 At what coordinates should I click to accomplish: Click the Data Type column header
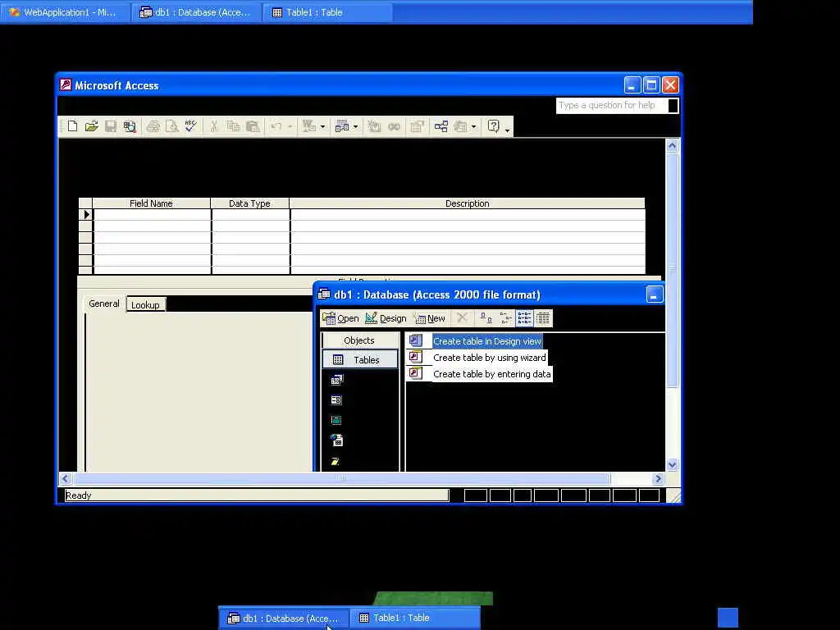[x=249, y=203]
